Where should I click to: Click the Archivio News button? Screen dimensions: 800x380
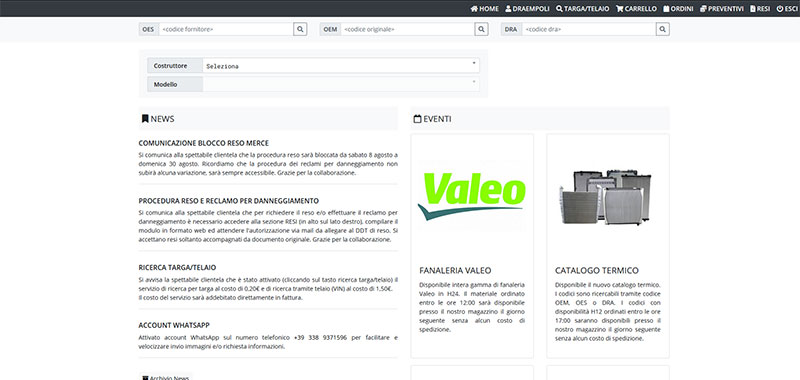point(166,377)
